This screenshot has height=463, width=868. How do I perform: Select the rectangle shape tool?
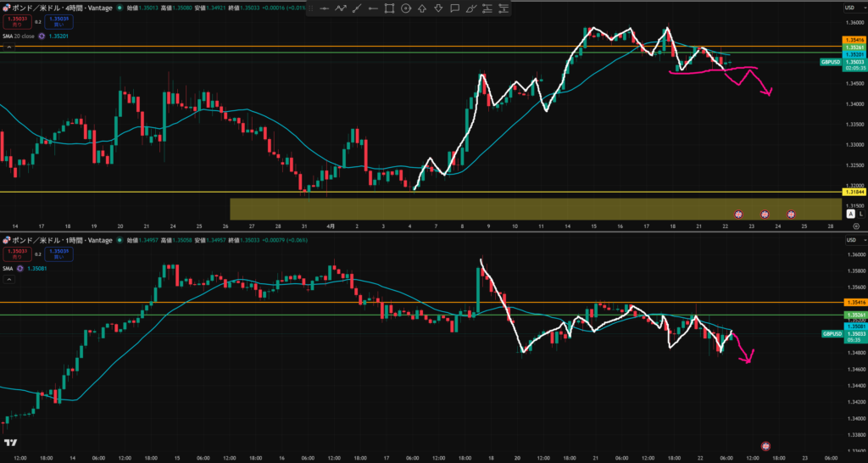point(389,8)
